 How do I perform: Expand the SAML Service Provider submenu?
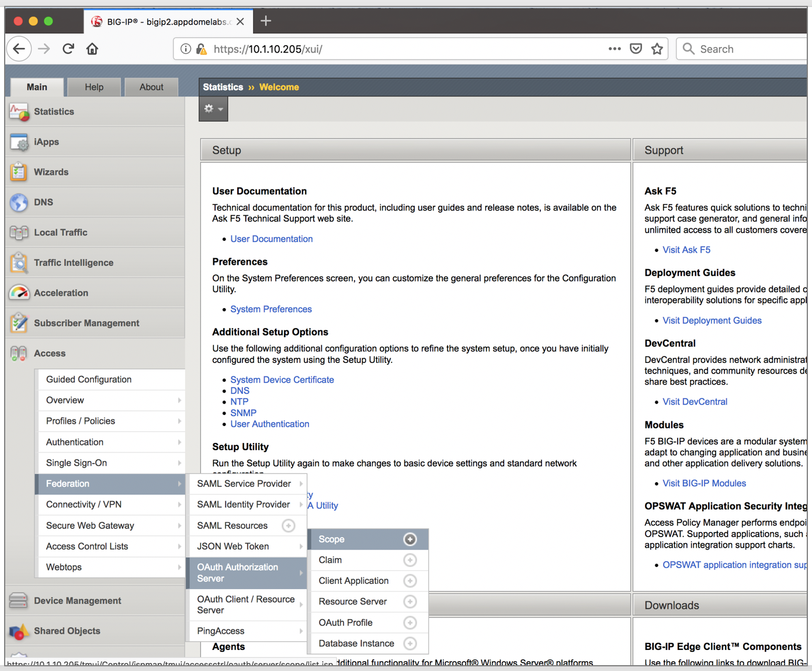click(245, 483)
